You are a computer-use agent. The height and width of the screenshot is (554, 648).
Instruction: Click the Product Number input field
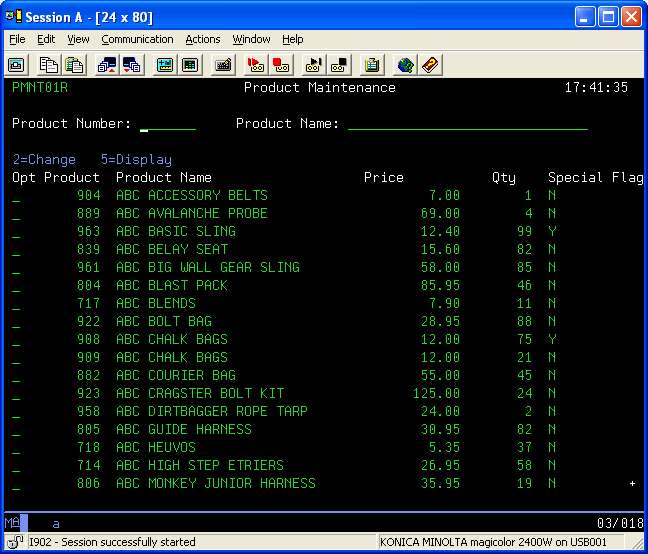tap(168, 124)
